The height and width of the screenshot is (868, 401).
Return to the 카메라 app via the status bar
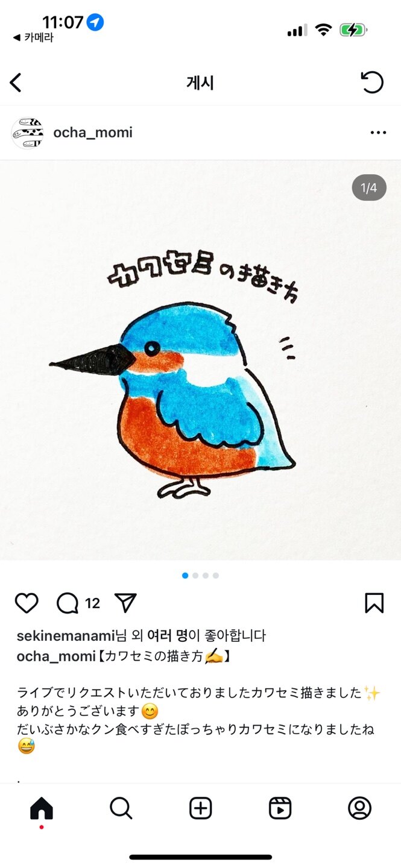tap(33, 37)
